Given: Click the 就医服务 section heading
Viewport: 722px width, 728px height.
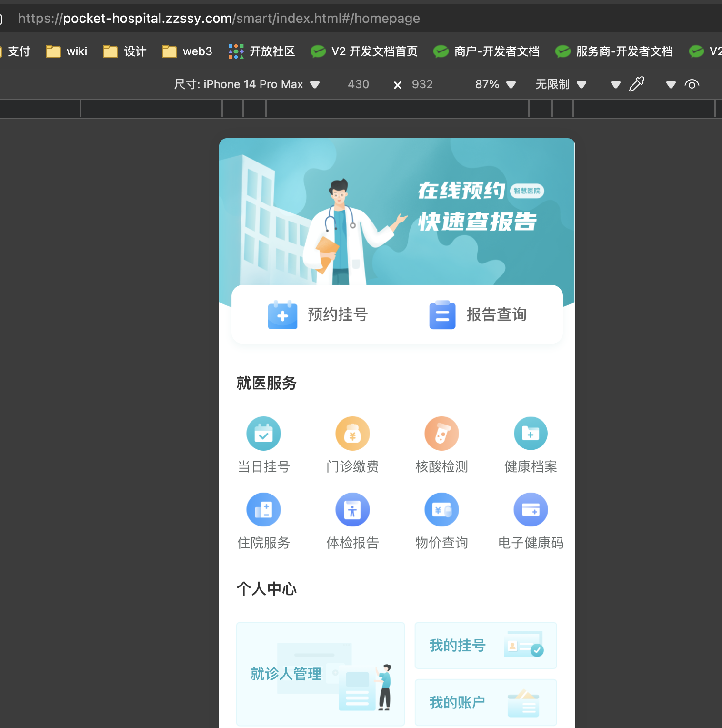Looking at the screenshot, I should tap(266, 383).
